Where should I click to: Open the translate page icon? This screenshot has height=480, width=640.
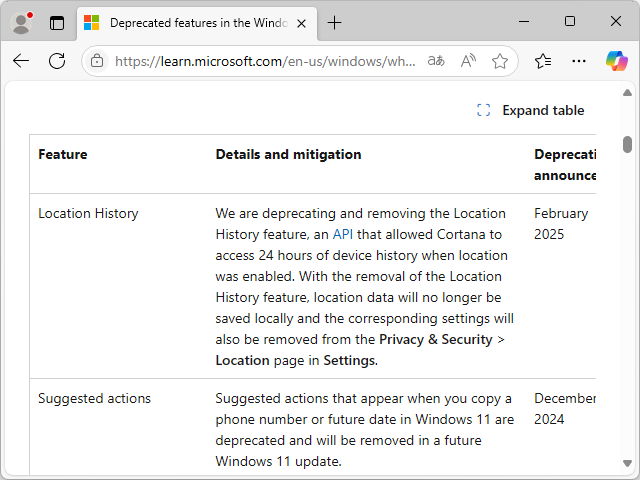click(436, 61)
